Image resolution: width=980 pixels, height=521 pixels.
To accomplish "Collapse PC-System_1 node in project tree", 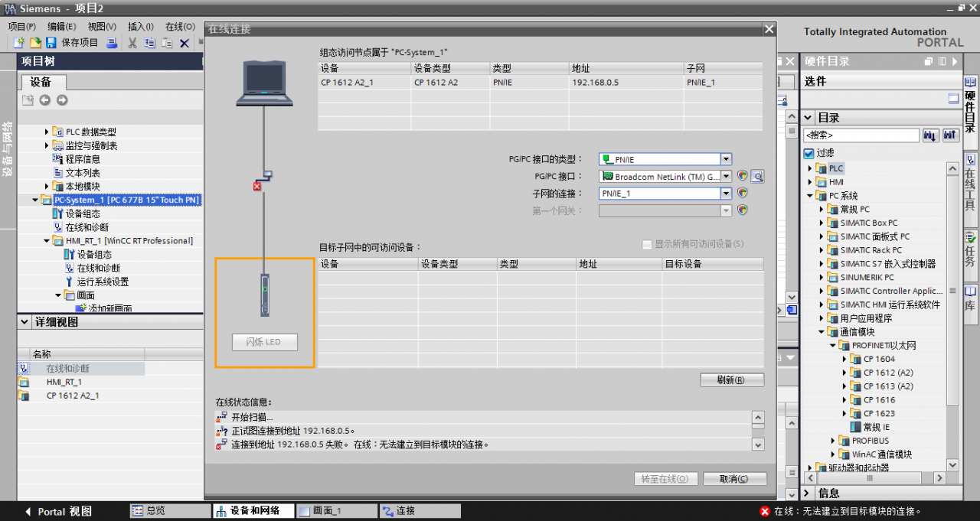I will point(34,200).
